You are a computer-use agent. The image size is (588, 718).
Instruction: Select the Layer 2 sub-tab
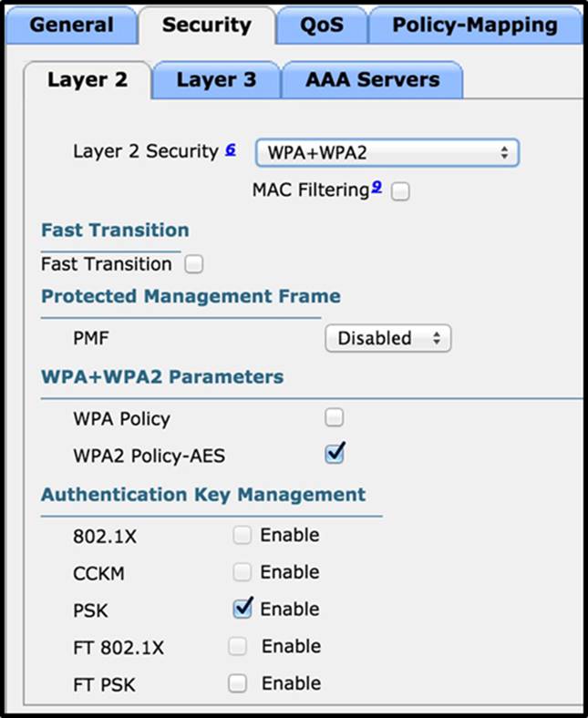pos(88,80)
